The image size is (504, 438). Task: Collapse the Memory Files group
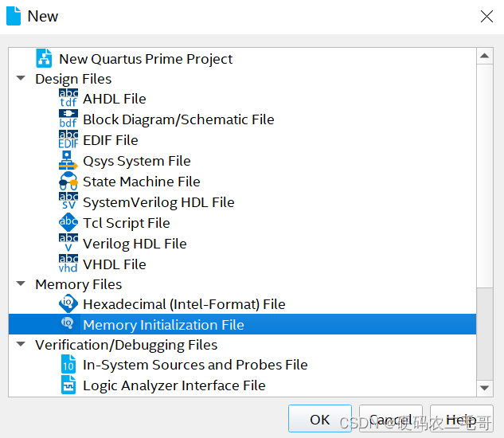pyautogui.click(x=21, y=284)
